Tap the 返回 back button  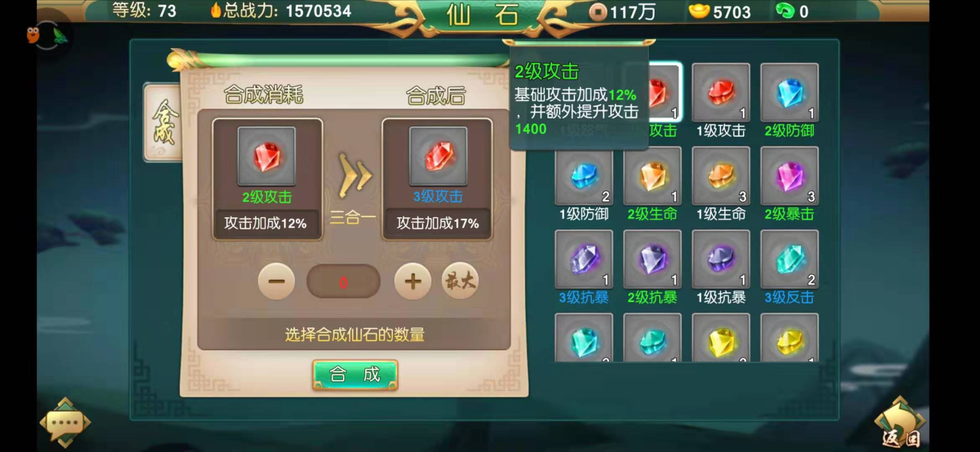coord(900,423)
